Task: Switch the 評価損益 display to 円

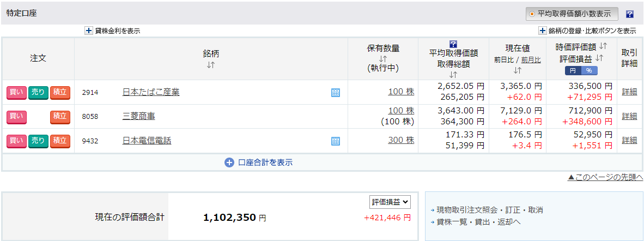Action: (573, 71)
